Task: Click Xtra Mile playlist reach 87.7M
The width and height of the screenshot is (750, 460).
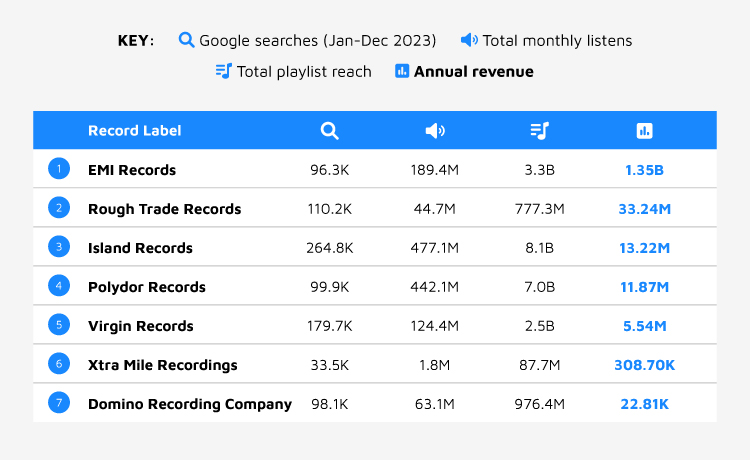Action: pyautogui.click(x=540, y=365)
